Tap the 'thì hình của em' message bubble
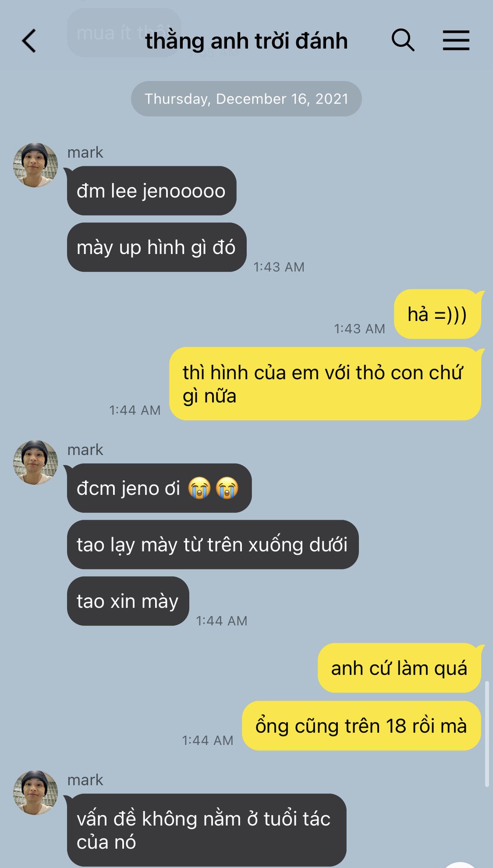This screenshot has width=493, height=868. tap(325, 384)
